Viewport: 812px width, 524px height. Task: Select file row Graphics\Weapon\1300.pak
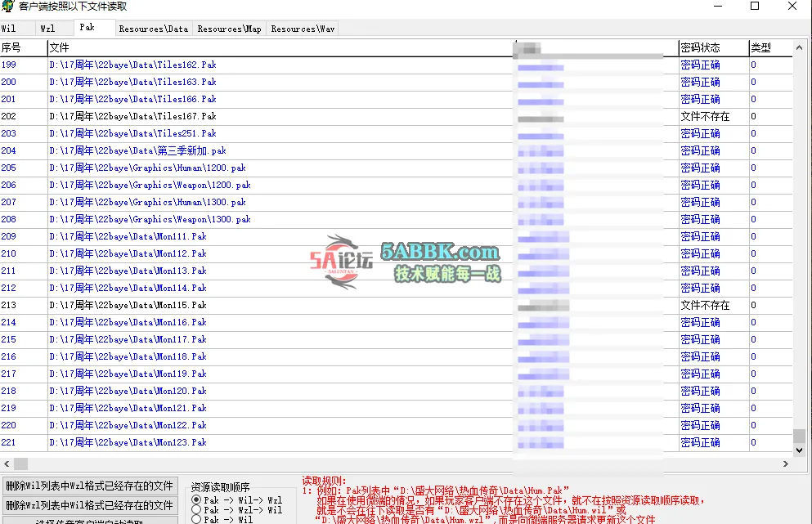[x=396, y=219]
